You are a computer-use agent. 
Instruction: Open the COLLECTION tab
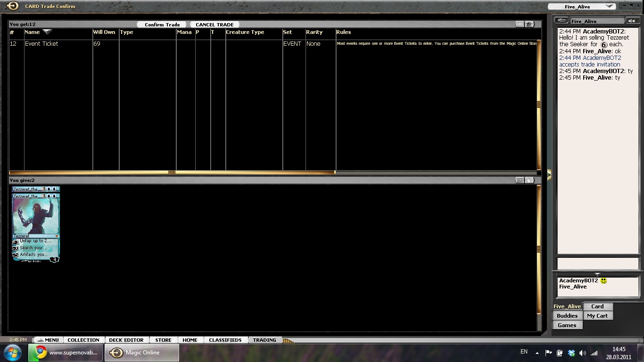[x=83, y=340]
